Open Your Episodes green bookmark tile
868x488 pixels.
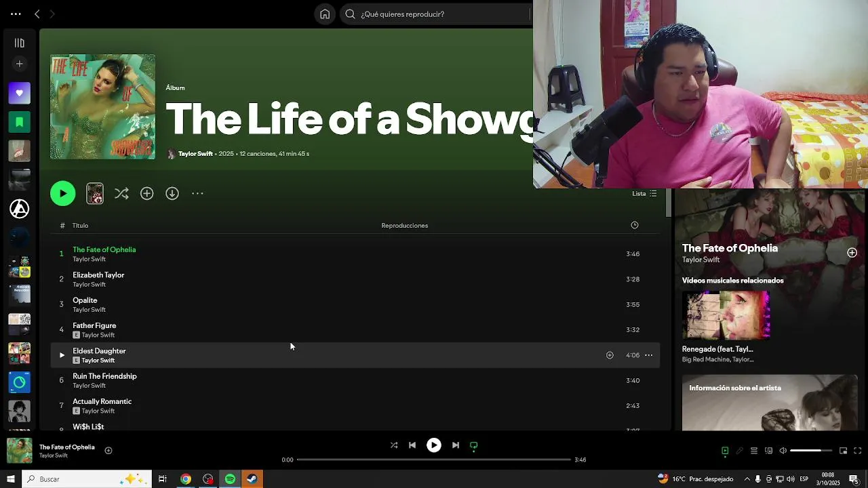coord(19,122)
